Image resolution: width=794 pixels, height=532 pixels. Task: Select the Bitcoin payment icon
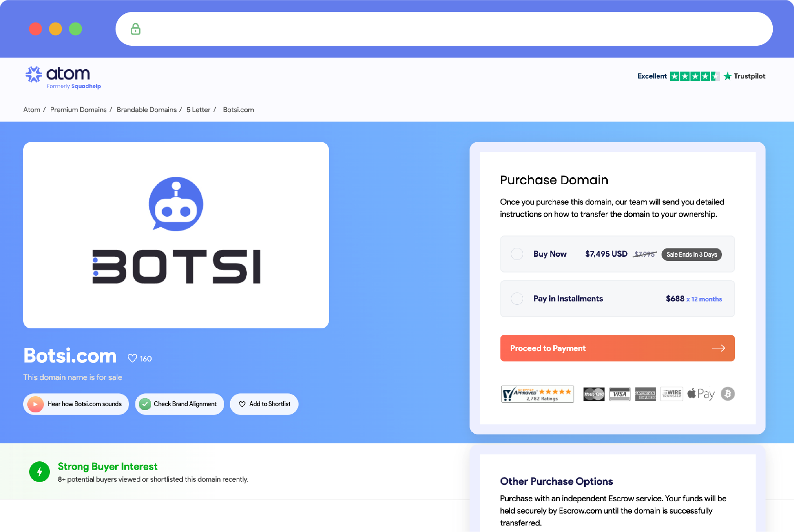[727, 394]
